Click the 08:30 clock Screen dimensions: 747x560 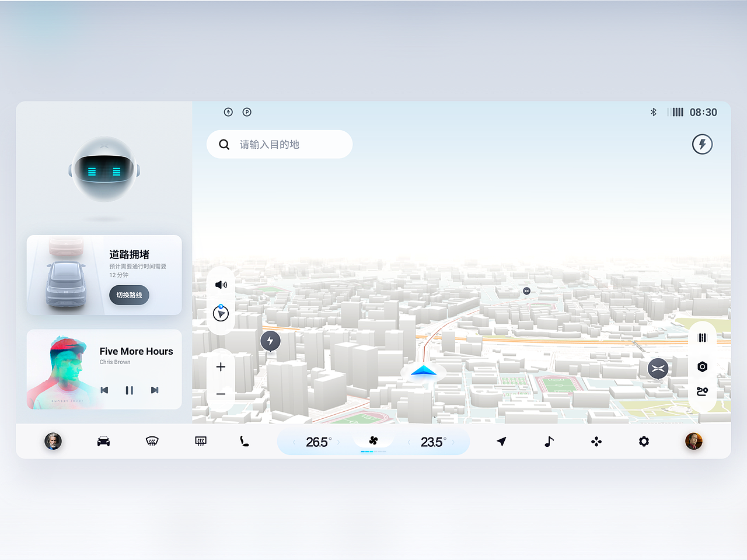[703, 112]
